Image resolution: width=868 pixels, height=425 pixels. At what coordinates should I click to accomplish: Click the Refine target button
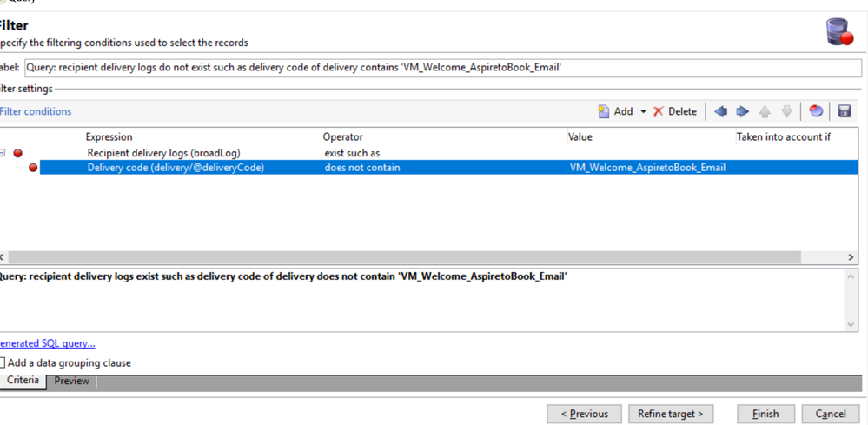pos(670,414)
